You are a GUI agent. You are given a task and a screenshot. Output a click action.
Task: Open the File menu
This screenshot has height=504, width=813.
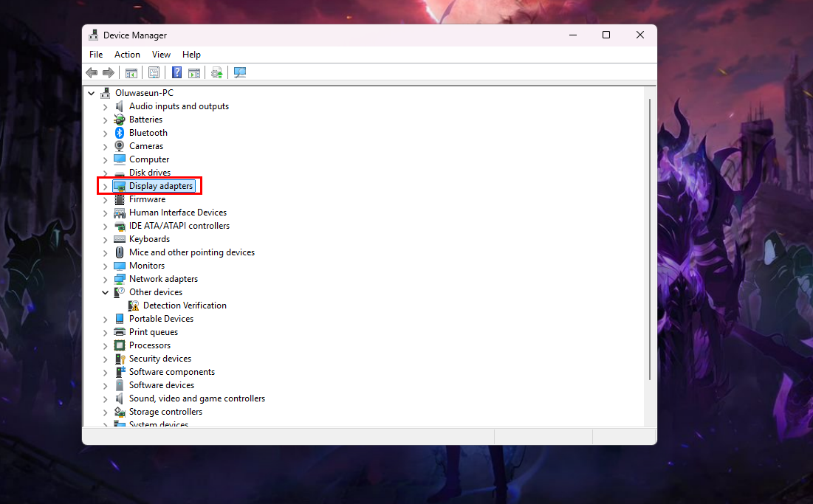pos(95,54)
